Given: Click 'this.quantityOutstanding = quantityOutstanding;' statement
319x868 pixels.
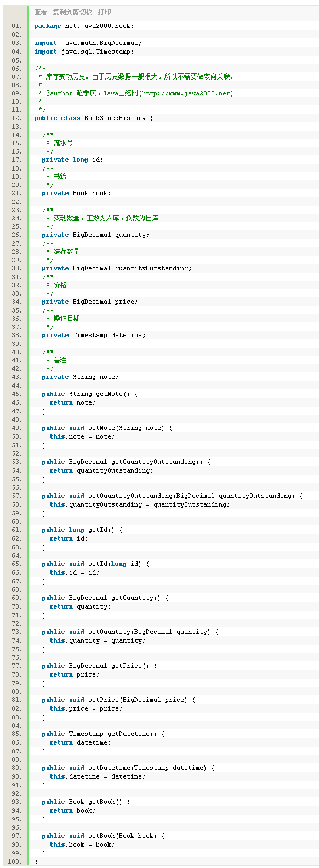Looking at the screenshot, I should click(x=140, y=504).
